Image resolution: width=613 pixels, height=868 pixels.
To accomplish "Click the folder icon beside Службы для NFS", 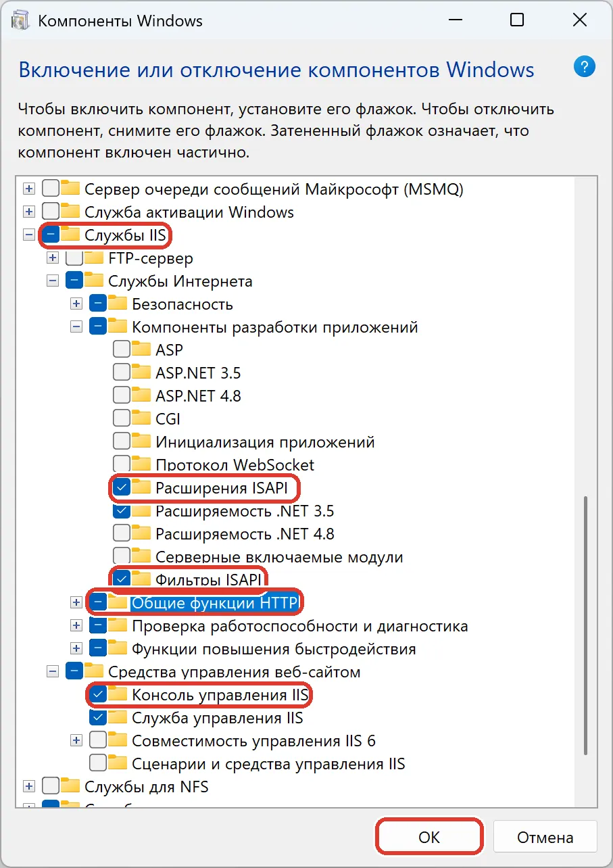I will point(70,786).
